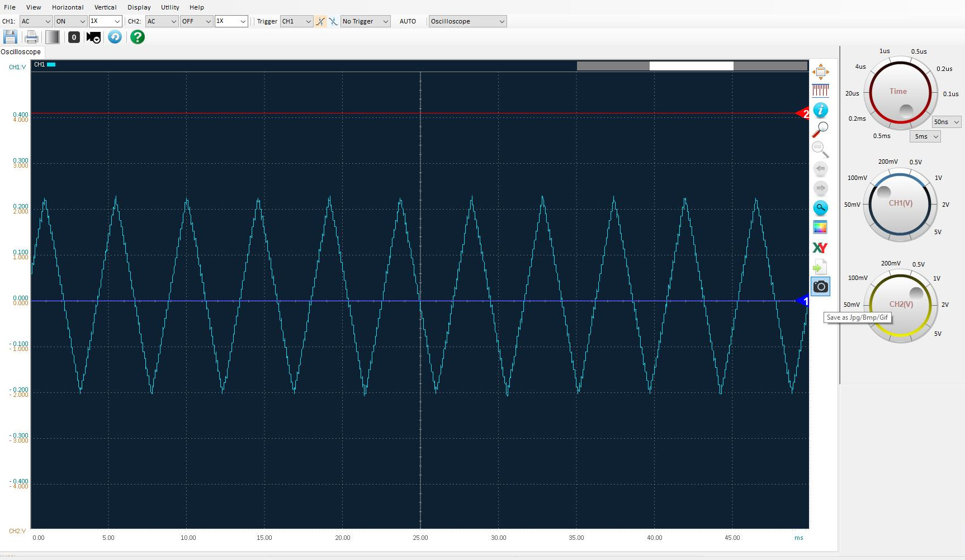Open the Horizontal menu
The image size is (965, 560).
(68, 7)
